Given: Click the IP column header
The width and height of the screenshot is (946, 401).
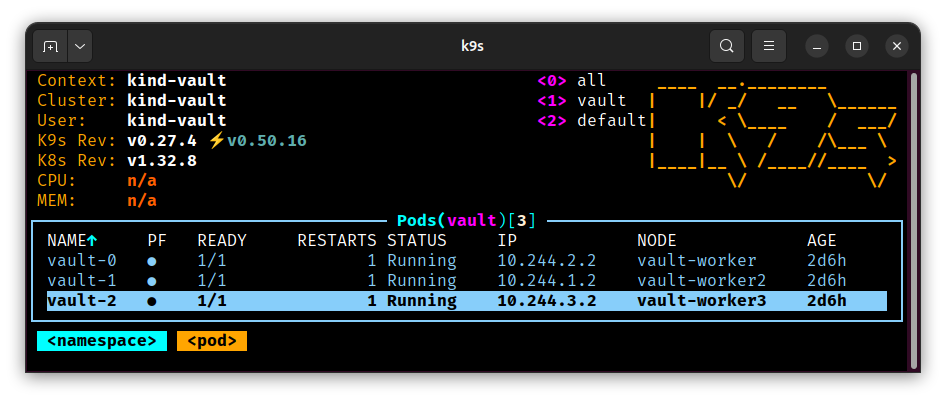Looking at the screenshot, I should tap(507, 241).
